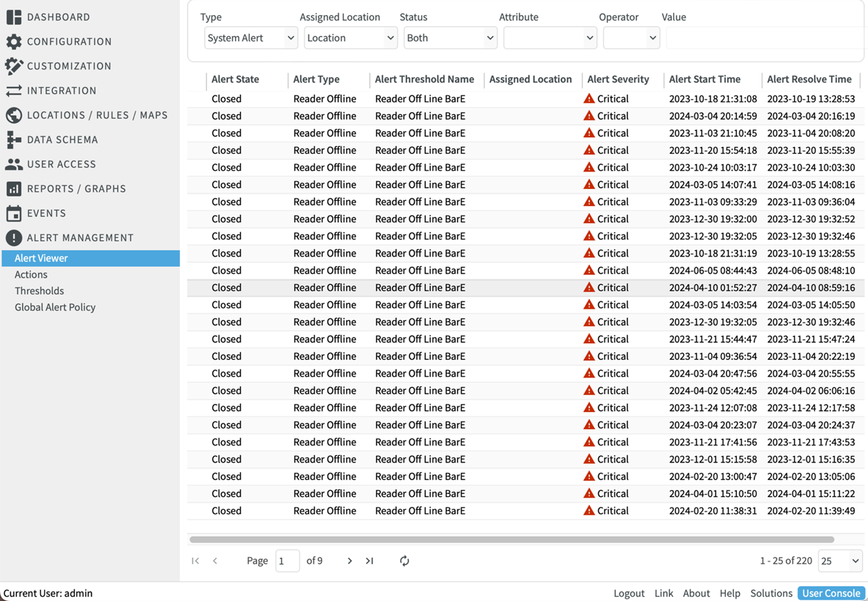Open Thresholds under Alert Management

coord(39,291)
